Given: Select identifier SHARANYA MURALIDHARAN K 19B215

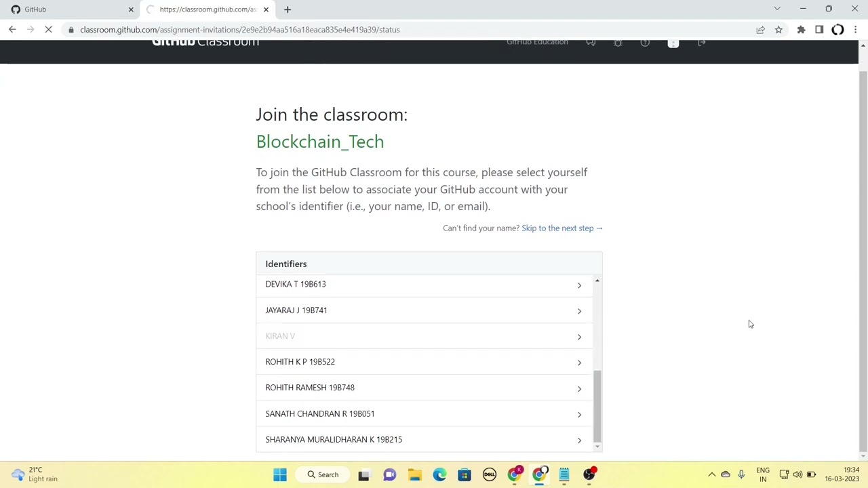Looking at the screenshot, I should click(424, 440).
